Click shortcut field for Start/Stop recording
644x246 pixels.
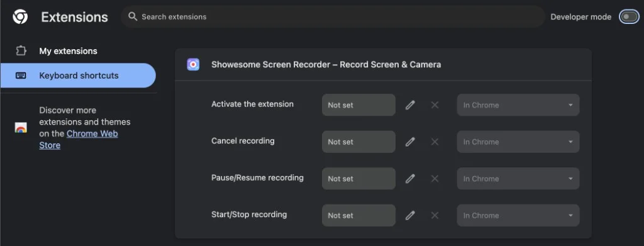[358, 216]
